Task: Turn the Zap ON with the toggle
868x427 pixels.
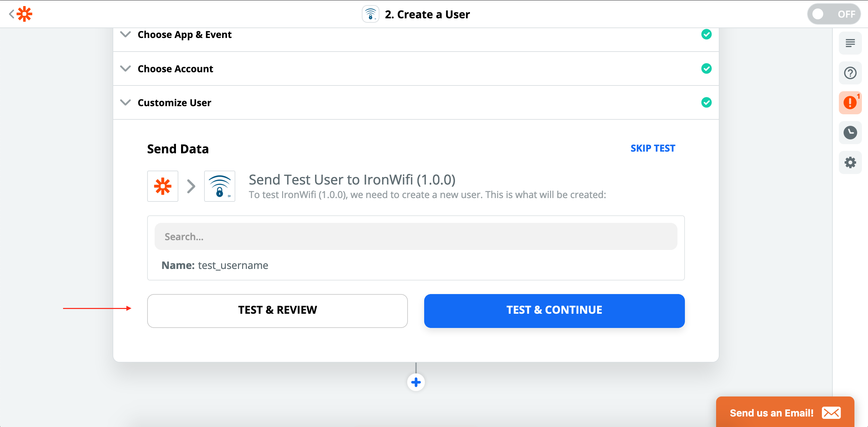Action: tap(834, 14)
